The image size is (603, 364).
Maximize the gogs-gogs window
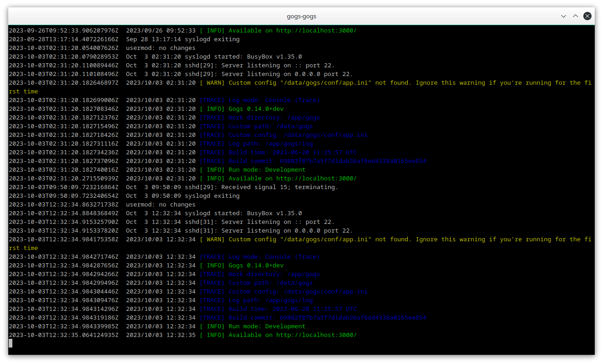(x=576, y=16)
